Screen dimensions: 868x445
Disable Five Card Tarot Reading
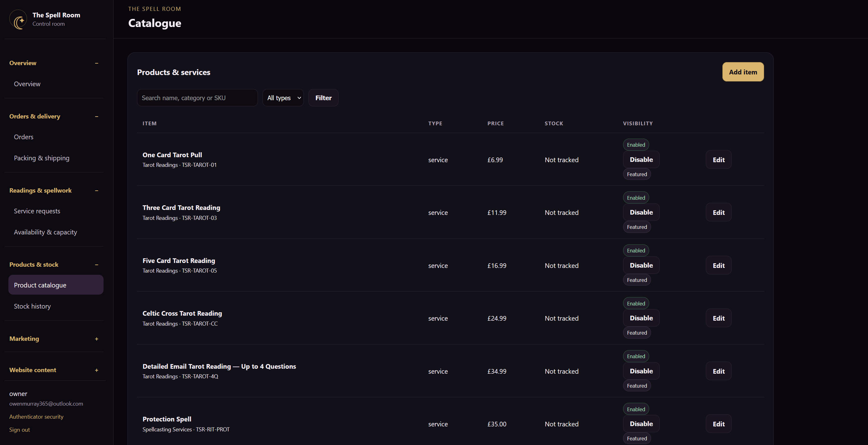pyautogui.click(x=641, y=265)
